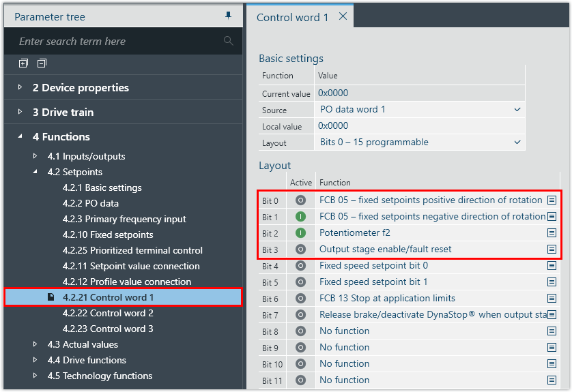Open the function list icon for Bit 6
The image size is (572, 392).
pos(552,299)
